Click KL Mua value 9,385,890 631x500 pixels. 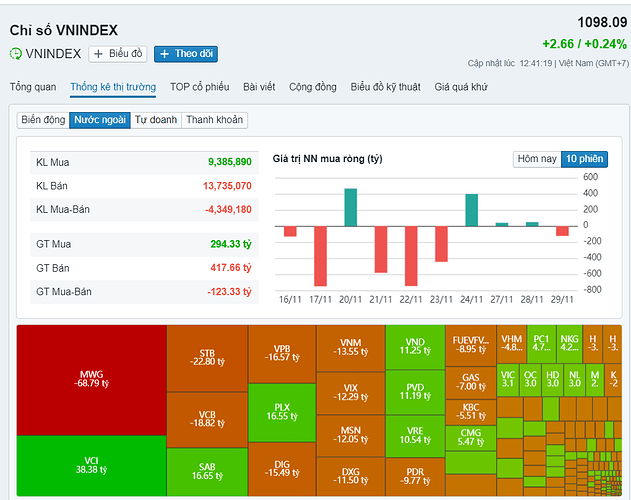229,162
